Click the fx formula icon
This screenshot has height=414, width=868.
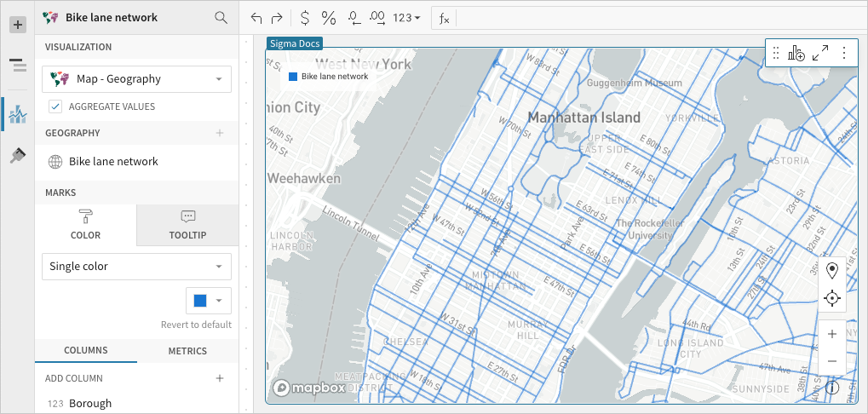point(444,19)
